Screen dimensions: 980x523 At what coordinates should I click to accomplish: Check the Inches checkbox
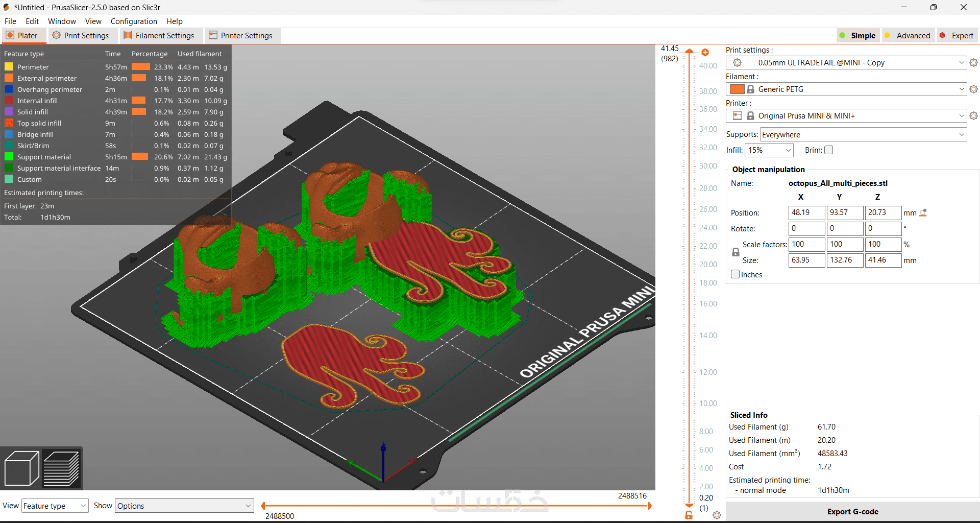coord(736,274)
